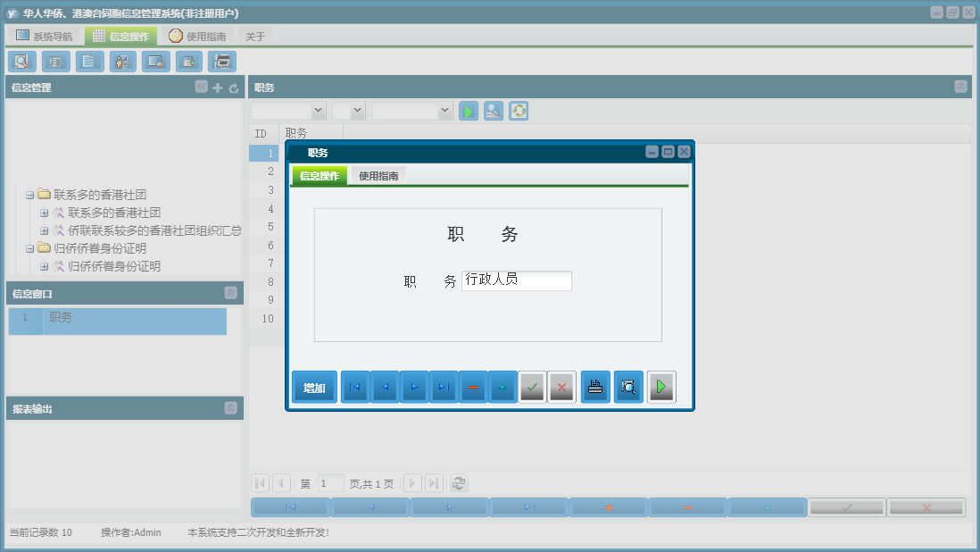This screenshot has width=980, height=552.
Task: Collapse the 归侨侨眷身份证明 folder
Action: pos(29,249)
